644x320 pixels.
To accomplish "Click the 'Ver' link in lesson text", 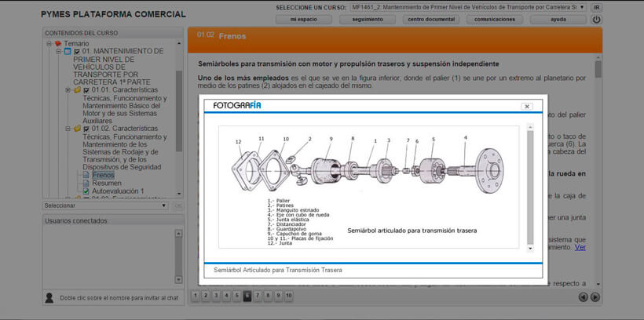I will point(580,247).
